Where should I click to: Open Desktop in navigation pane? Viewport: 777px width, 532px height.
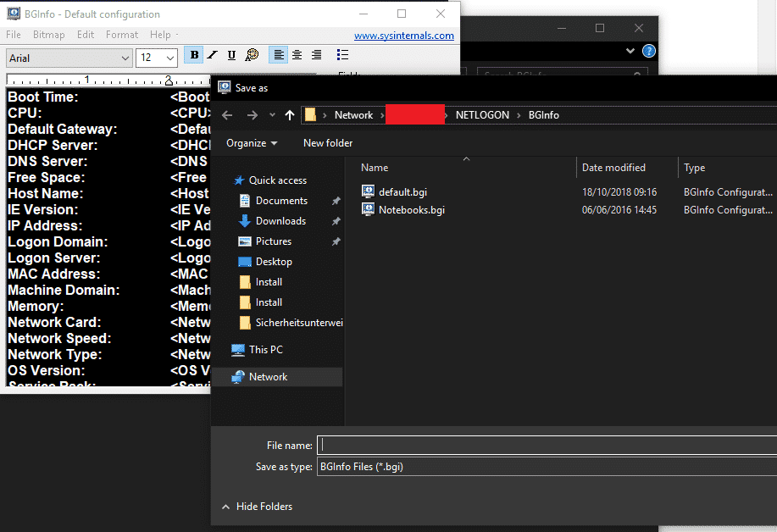click(x=274, y=262)
